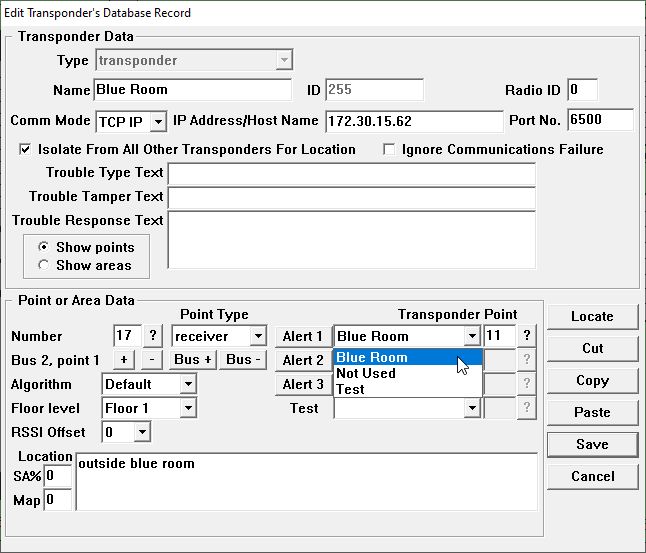Expand the Point Type receiver dropdown

coord(257,336)
